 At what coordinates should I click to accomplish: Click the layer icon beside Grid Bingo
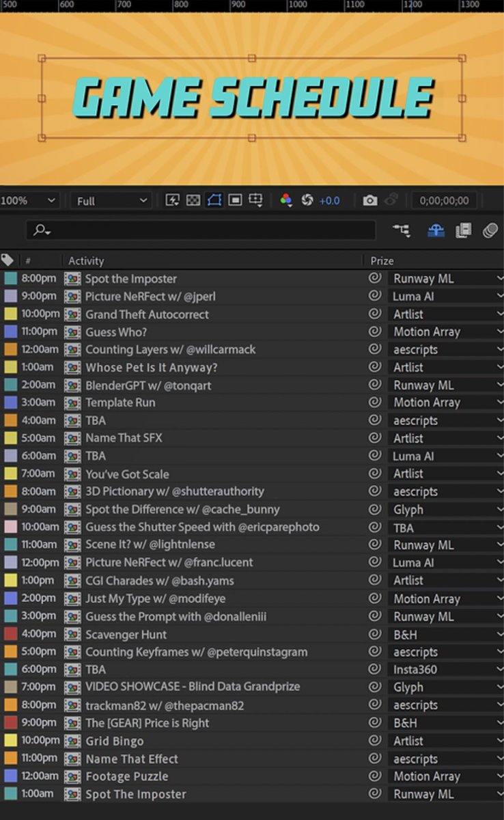72,741
